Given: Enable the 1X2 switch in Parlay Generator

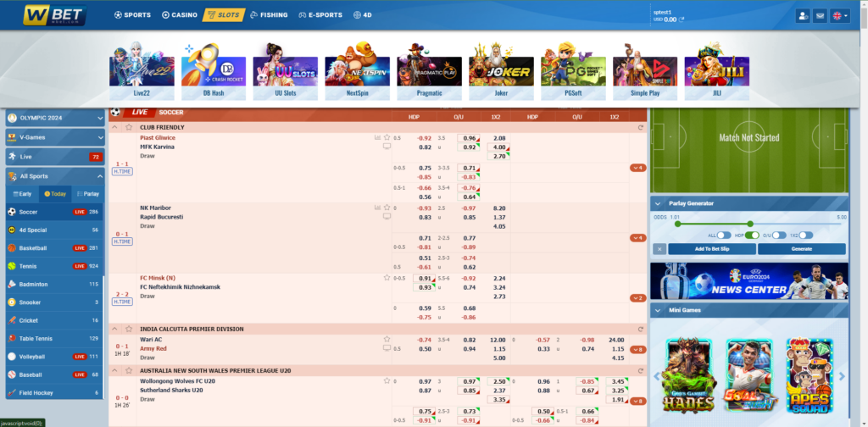Looking at the screenshot, I should coord(806,235).
